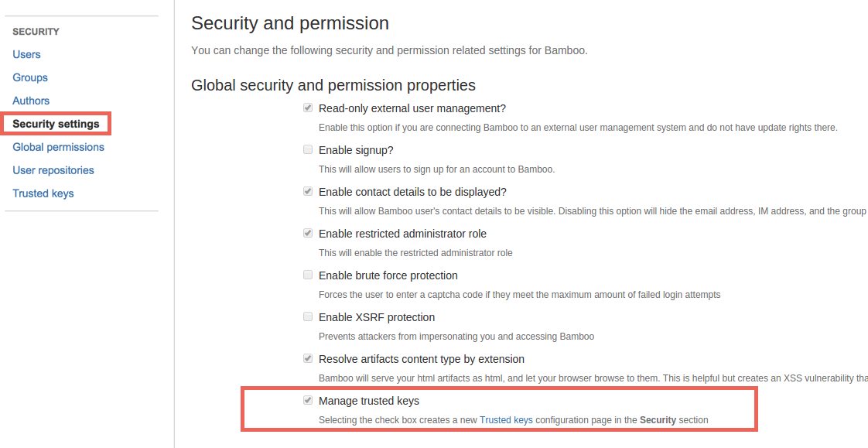Open Global permissions page
The height and width of the screenshot is (448, 868).
(x=58, y=147)
